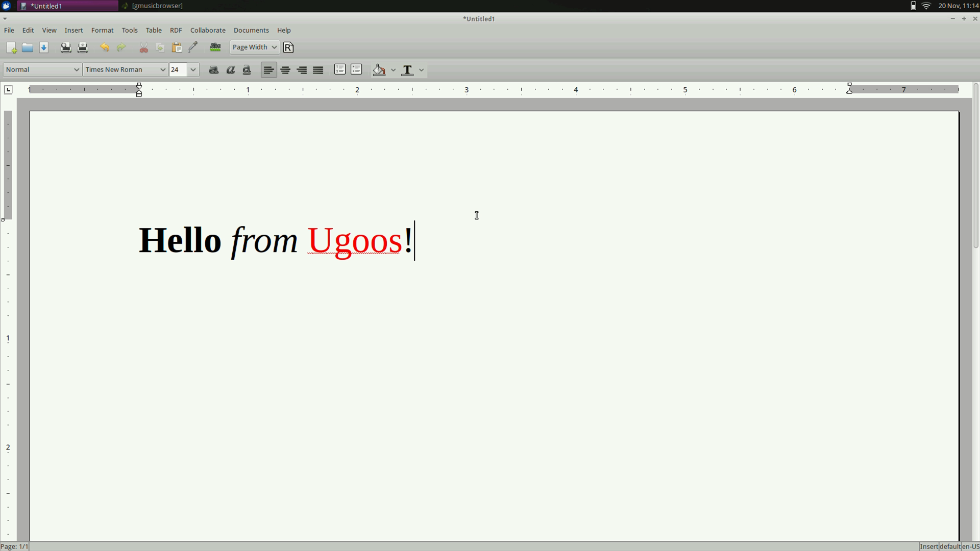
Task: Copy the selection with the copy icon
Action: (160, 47)
